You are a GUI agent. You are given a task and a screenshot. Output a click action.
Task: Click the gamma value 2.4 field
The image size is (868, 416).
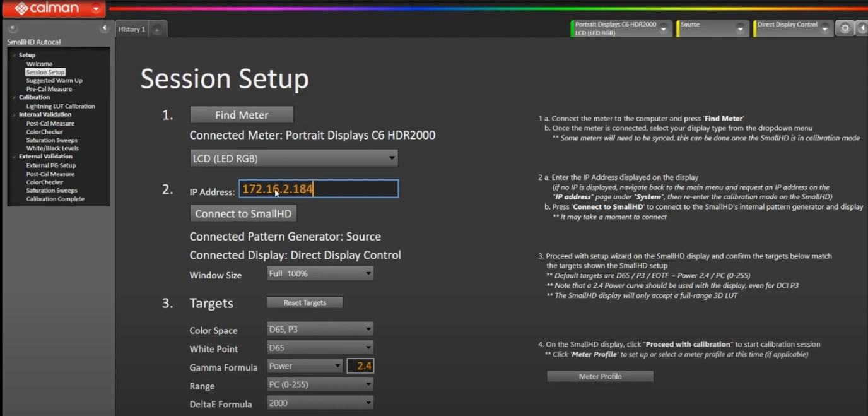pyautogui.click(x=360, y=365)
